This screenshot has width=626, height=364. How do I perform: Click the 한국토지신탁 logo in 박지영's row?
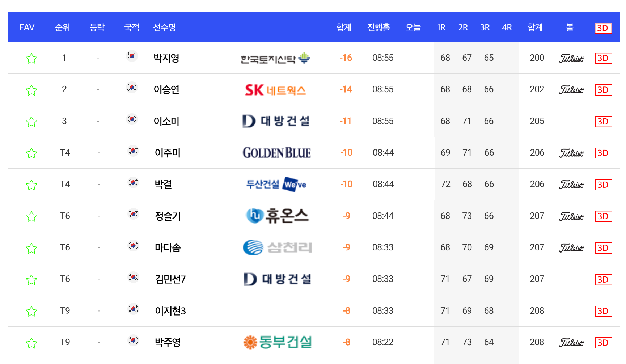(x=275, y=58)
